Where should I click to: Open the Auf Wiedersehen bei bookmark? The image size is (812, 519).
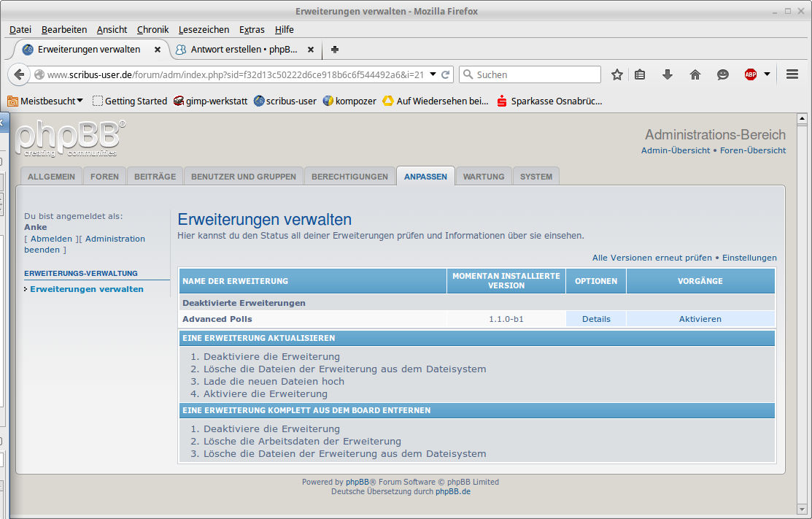pos(435,101)
